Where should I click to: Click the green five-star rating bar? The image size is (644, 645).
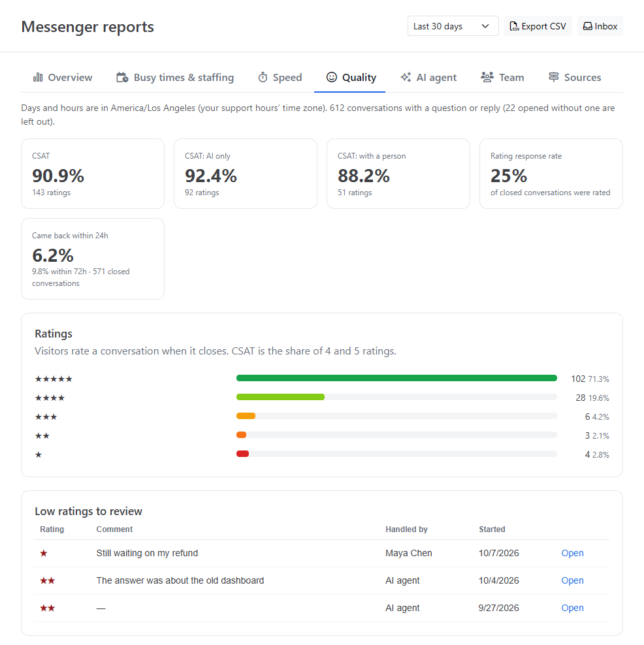[396, 378]
